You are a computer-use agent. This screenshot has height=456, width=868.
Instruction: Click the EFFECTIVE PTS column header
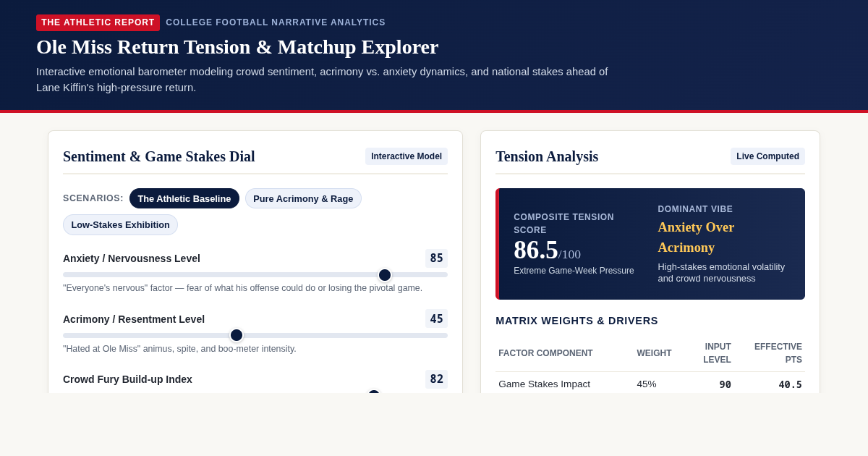(778, 353)
